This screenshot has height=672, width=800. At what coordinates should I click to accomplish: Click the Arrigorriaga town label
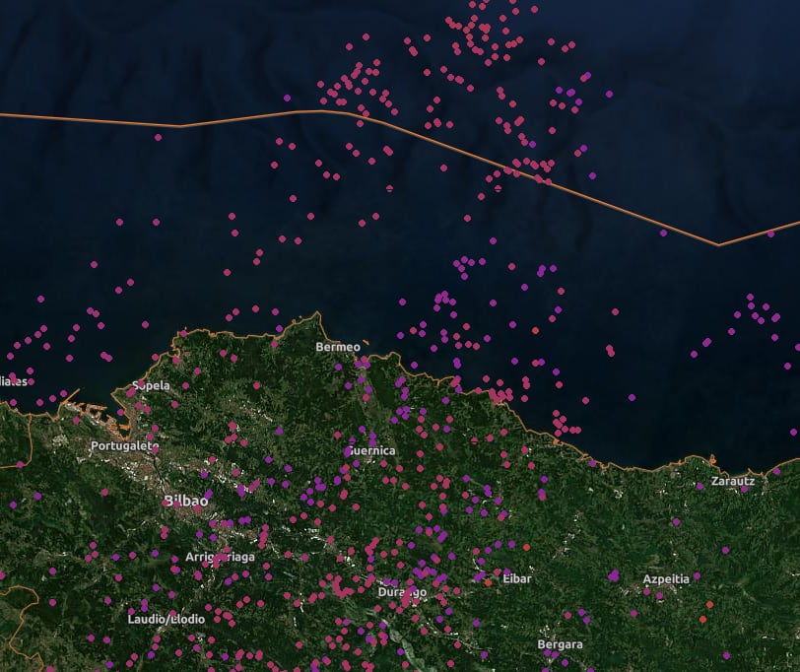point(220,558)
